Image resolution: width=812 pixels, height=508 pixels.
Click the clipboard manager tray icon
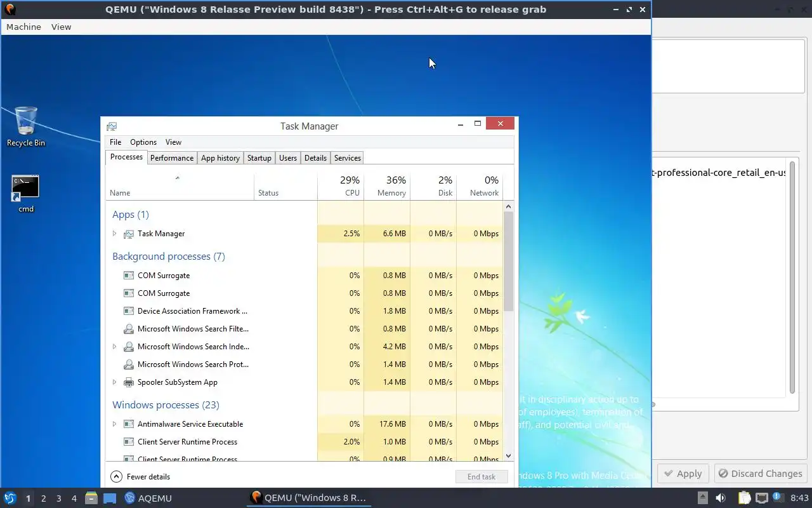tap(744, 498)
